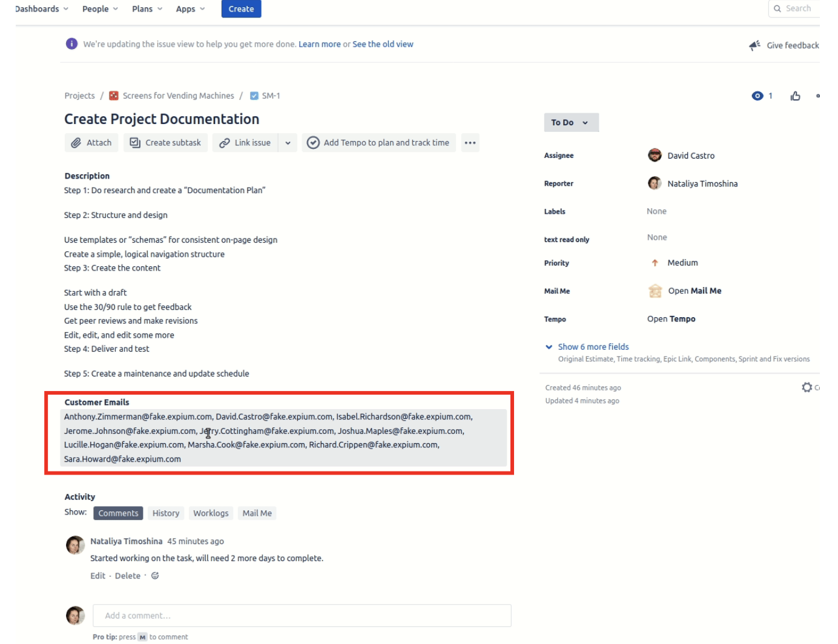Click the blue Create button
The height and width of the screenshot is (644, 838).
(241, 9)
